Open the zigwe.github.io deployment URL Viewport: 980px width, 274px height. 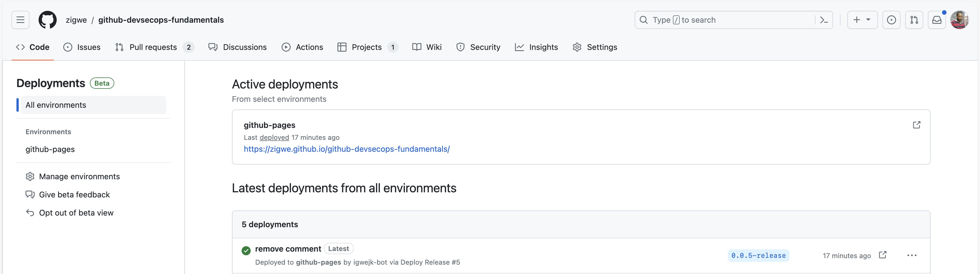347,149
